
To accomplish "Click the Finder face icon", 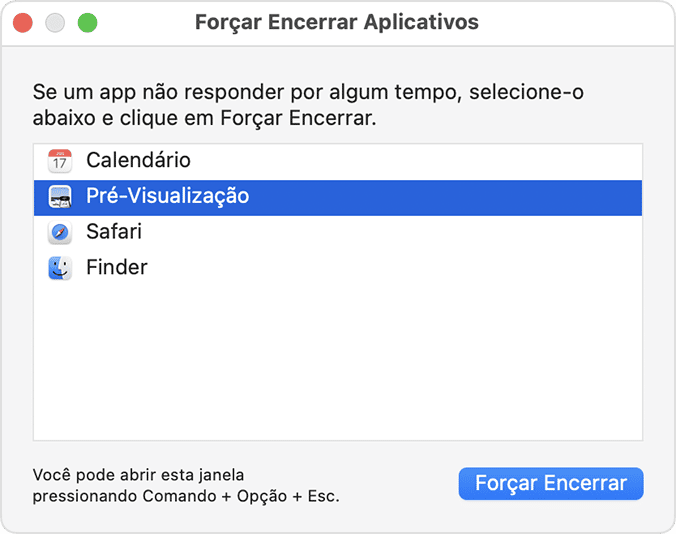I will [x=60, y=269].
